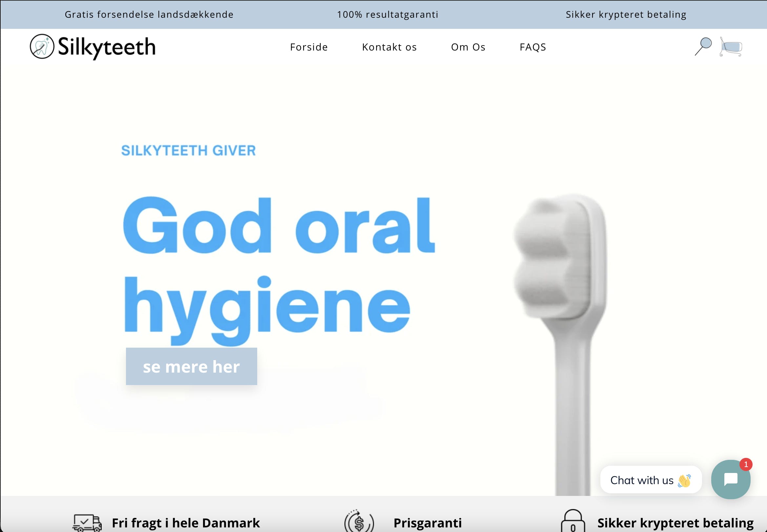This screenshot has height=532, width=767.
Task: Click "100% resultatgaranti" announcement text
Action: tap(387, 14)
